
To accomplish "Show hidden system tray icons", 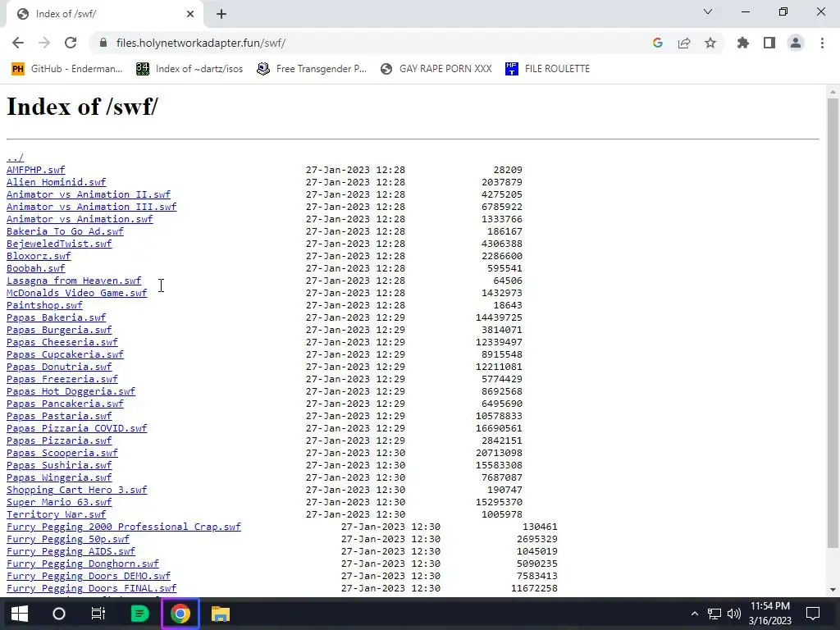I will click(x=694, y=614).
